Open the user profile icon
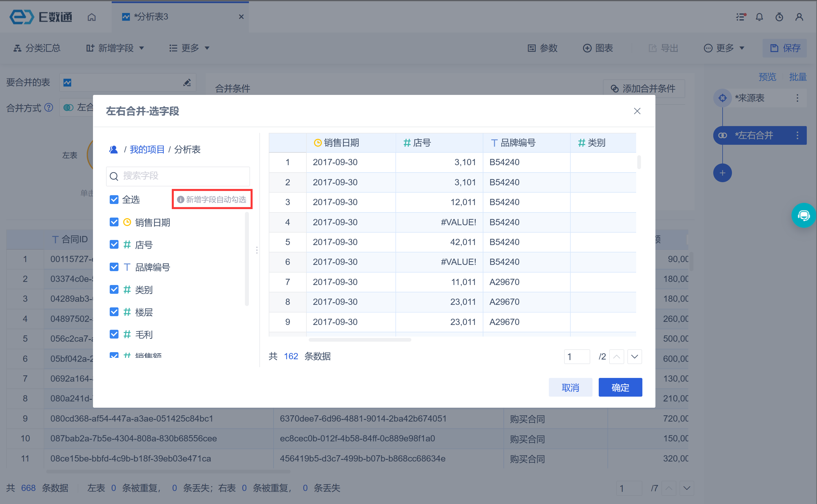The image size is (817, 504). (x=799, y=17)
